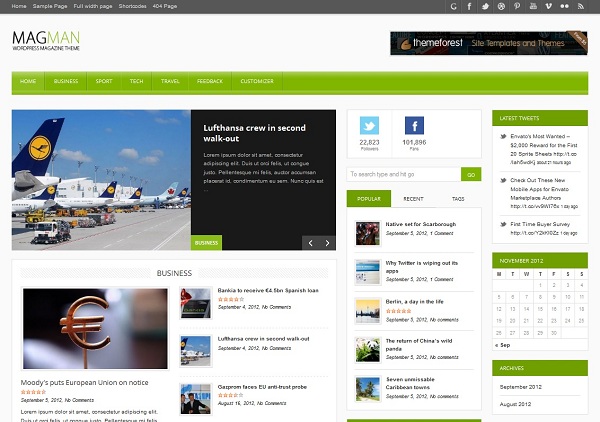
Task: Open the YouTube icon in top bar
Action: [533, 7]
